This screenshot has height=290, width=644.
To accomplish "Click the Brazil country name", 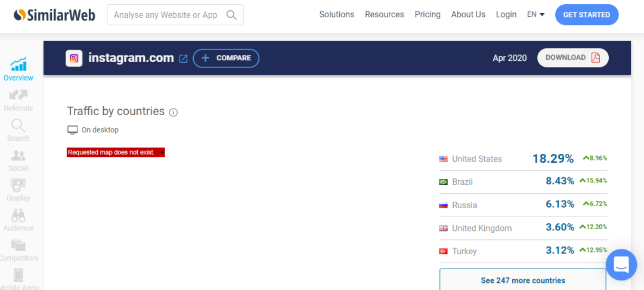I will pos(462,182).
